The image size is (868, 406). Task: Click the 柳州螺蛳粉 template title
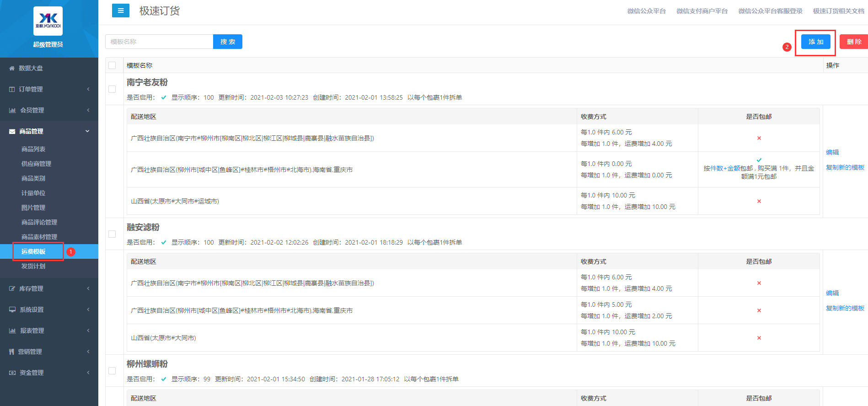tap(147, 364)
